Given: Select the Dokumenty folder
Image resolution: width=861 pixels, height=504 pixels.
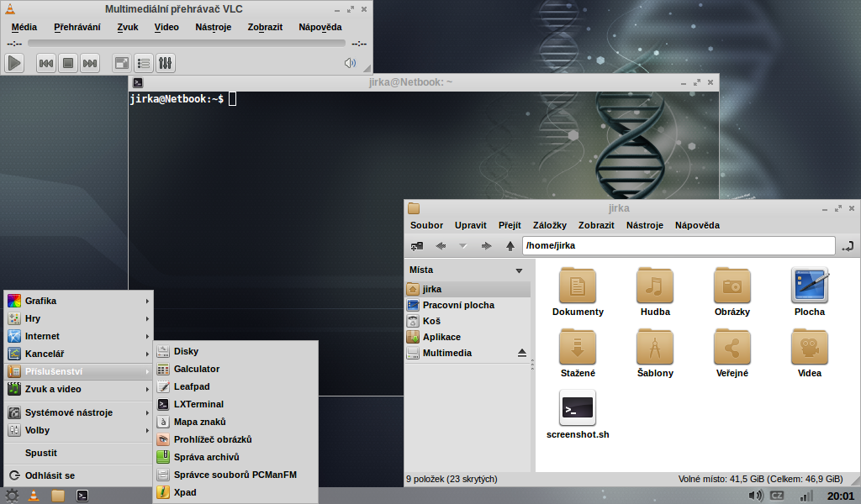Looking at the screenshot, I should click(x=578, y=291).
